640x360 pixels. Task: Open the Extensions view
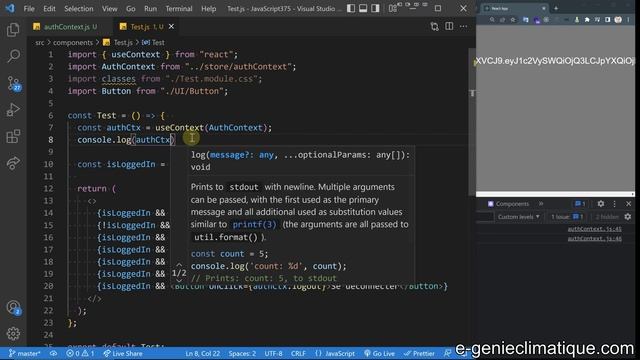coord(13,136)
